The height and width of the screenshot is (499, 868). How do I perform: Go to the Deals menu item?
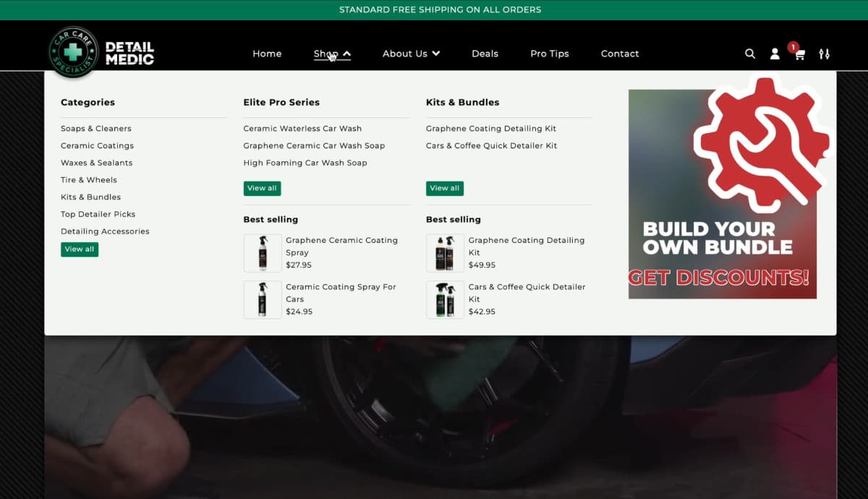point(485,54)
